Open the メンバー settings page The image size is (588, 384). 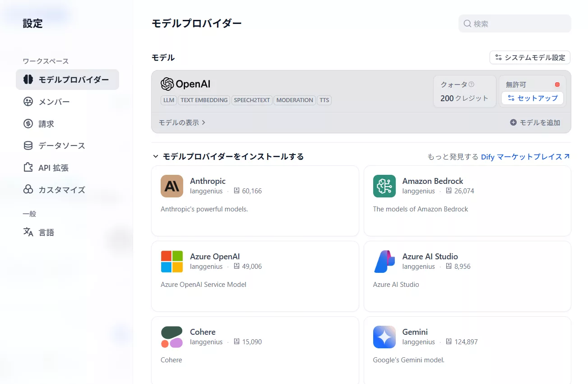point(54,102)
